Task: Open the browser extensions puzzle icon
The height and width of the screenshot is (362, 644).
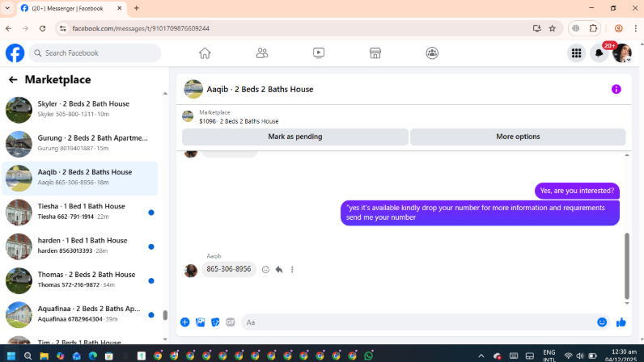Action: click(593, 28)
